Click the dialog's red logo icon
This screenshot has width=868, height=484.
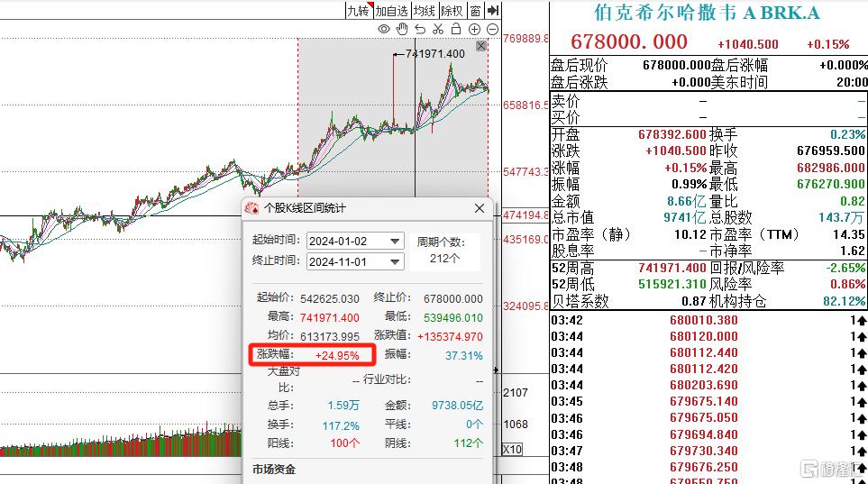coord(251,208)
